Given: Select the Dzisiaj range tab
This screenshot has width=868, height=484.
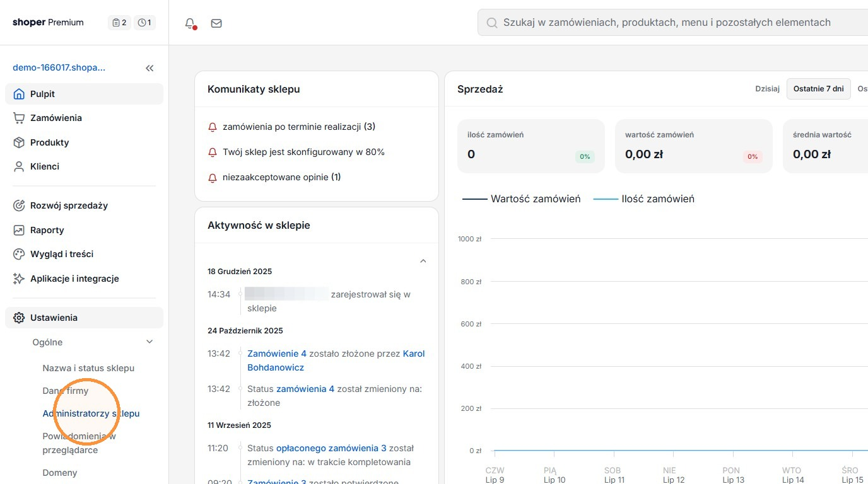Looking at the screenshot, I should pos(768,89).
